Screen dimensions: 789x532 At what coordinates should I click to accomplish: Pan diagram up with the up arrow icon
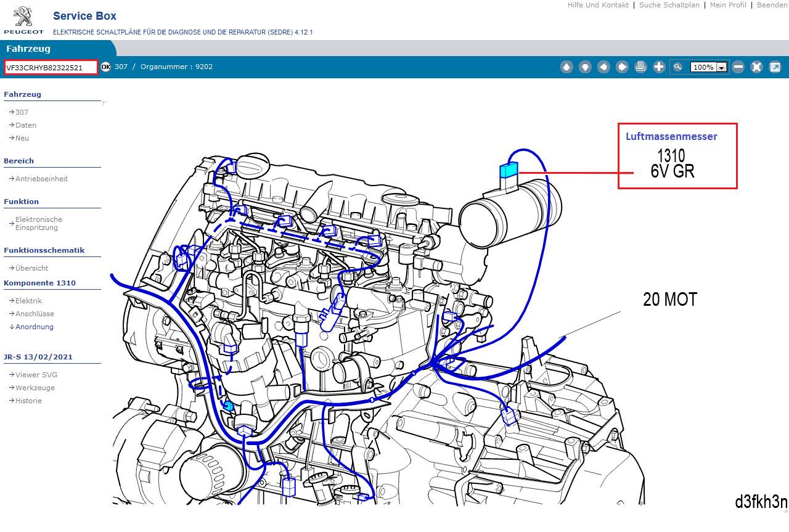click(566, 67)
